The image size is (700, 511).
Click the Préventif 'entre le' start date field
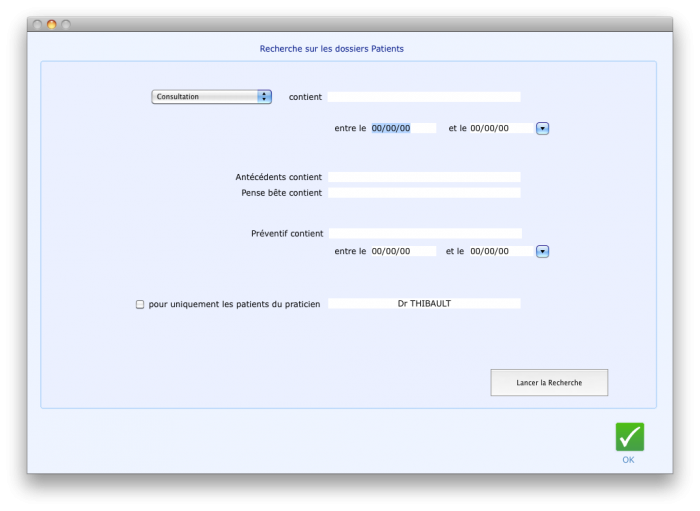(403, 251)
